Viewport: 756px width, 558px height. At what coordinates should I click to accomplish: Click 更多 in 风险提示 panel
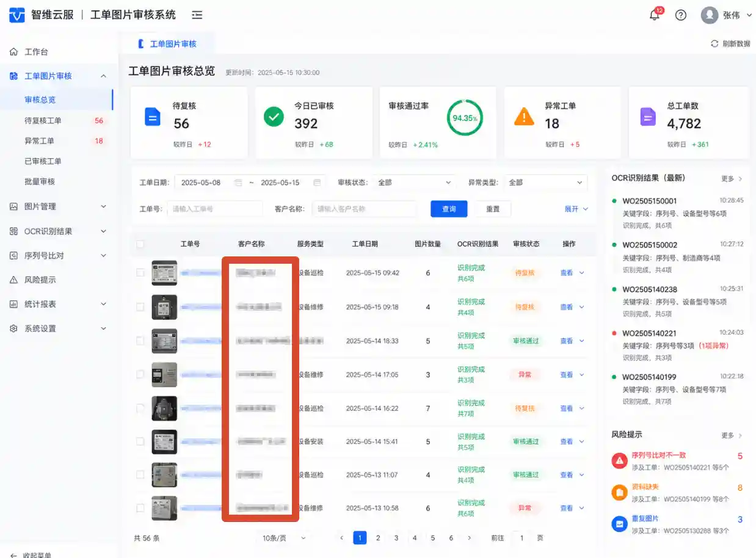click(732, 435)
